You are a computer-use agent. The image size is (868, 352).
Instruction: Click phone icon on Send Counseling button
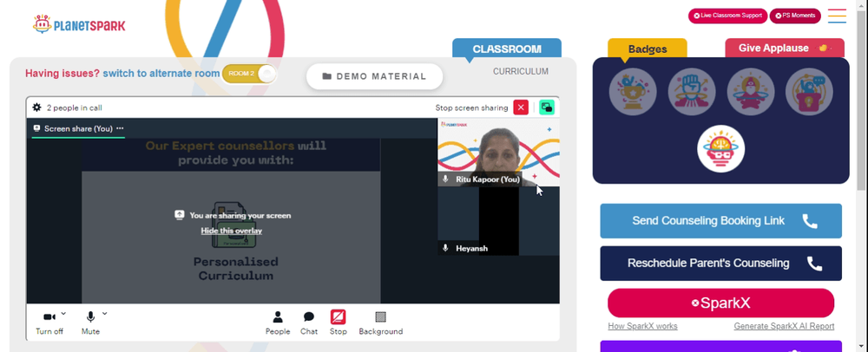pyautogui.click(x=810, y=221)
